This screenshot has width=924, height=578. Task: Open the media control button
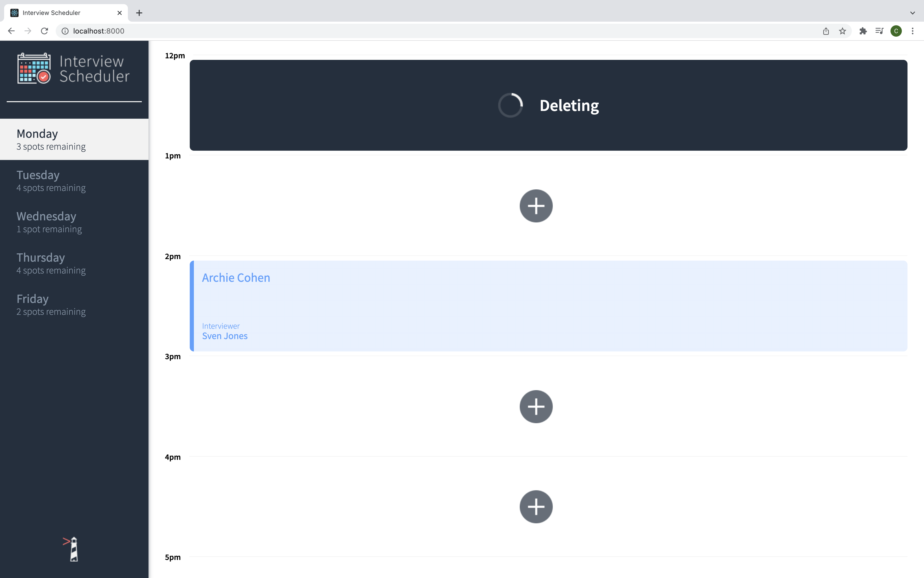[879, 31]
